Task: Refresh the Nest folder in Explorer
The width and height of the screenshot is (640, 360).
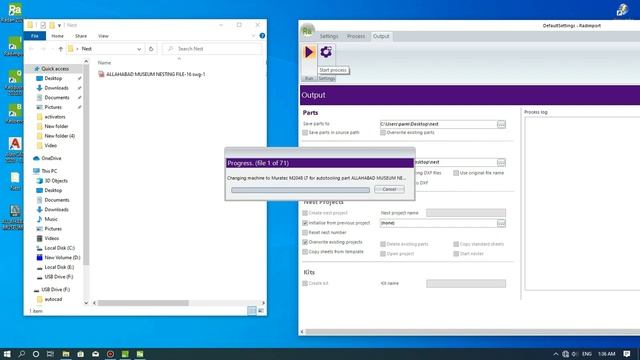Action: (x=151, y=49)
